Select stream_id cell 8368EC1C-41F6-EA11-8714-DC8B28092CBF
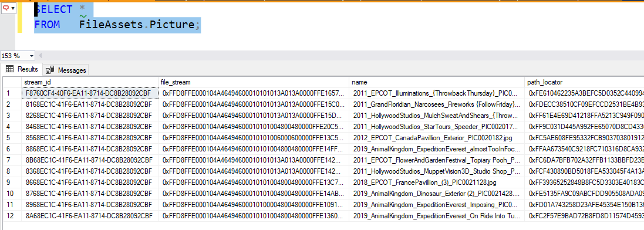This screenshot has width=644, height=230. [90, 171]
